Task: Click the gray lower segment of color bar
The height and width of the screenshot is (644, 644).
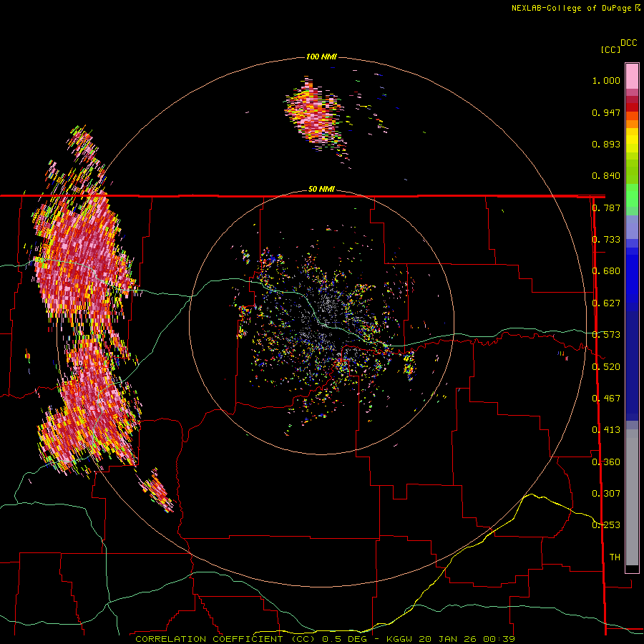Action: (x=632, y=497)
